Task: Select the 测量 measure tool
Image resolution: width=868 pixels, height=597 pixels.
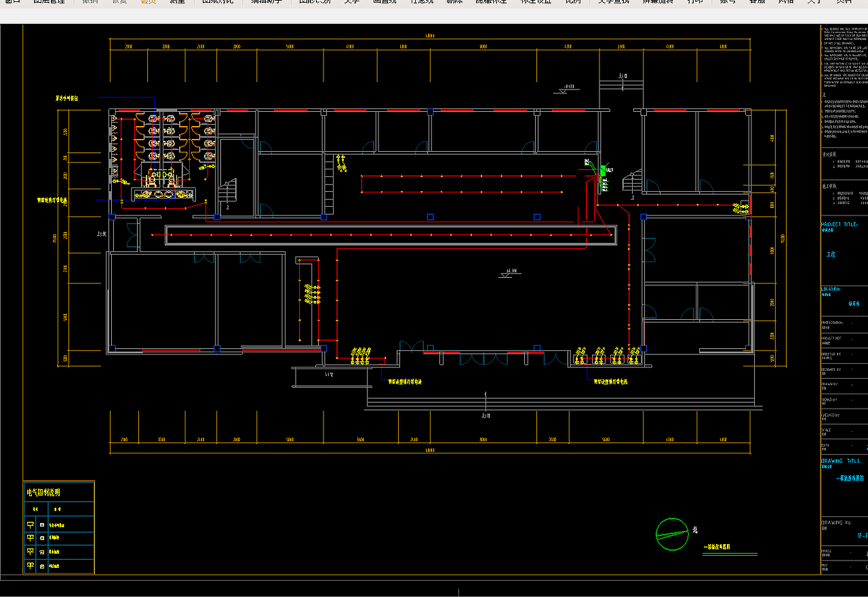Action: point(177,2)
